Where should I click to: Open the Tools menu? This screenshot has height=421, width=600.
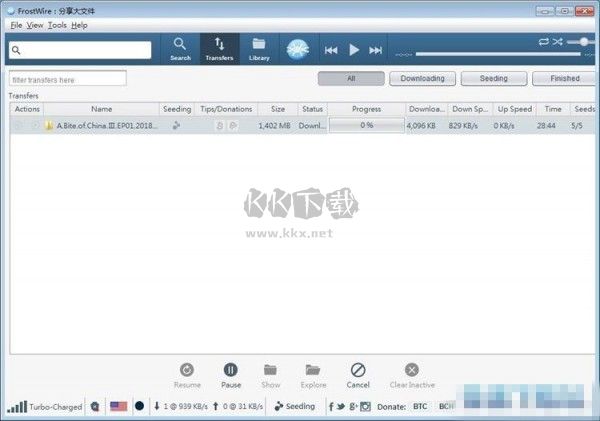(x=57, y=25)
